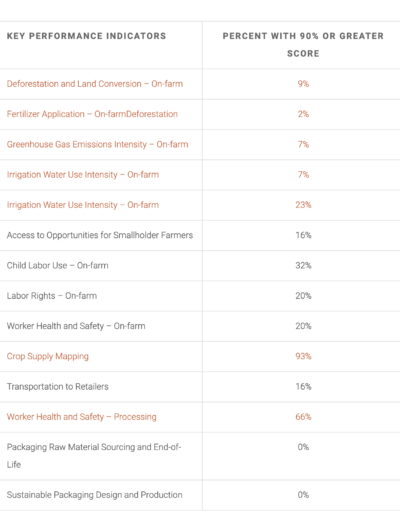Click the Key Performance Indicators column header
The image size is (400, 516).
click(86, 36)
